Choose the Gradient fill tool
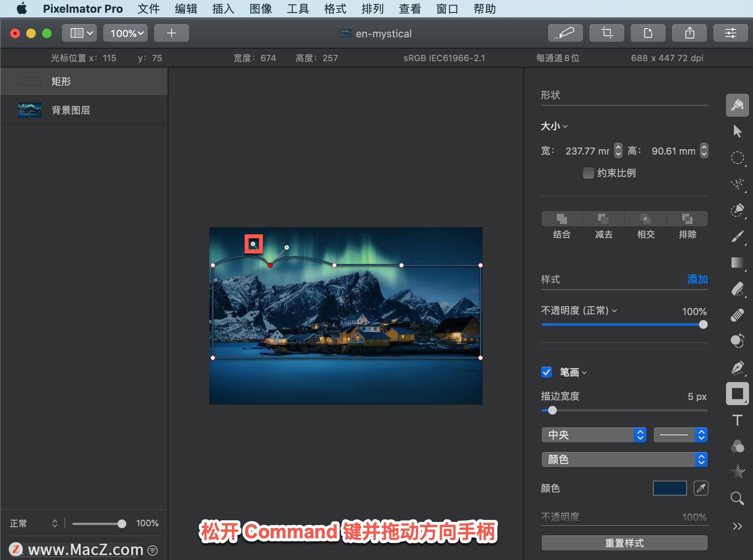The width and height of the screenshot is (753, 560). pos(737,263)
